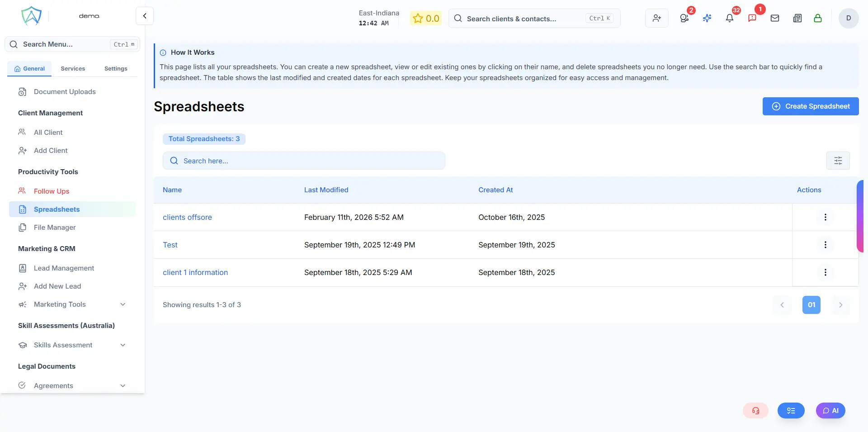Click the notification bell icon

729,19
